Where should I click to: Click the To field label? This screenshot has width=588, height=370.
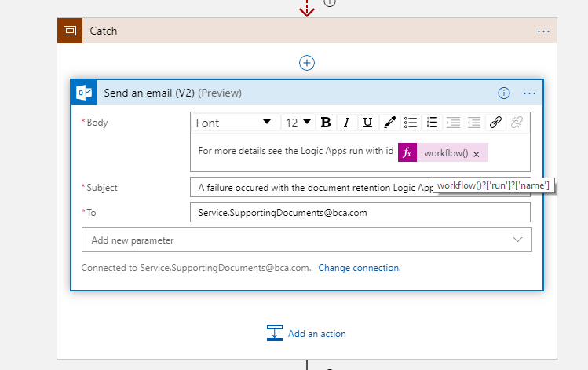click(x=91, y=213)
